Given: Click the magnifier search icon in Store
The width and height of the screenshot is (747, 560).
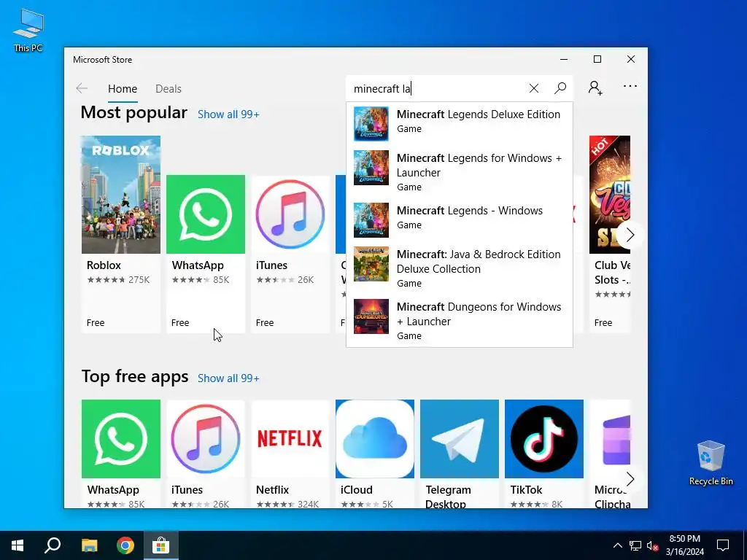Looking at the screenshot, I should (x=560, y=88).
